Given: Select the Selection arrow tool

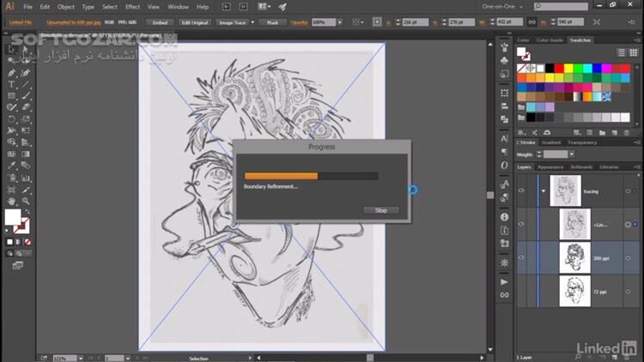Looking at the screenshot, I should [11, 49].
